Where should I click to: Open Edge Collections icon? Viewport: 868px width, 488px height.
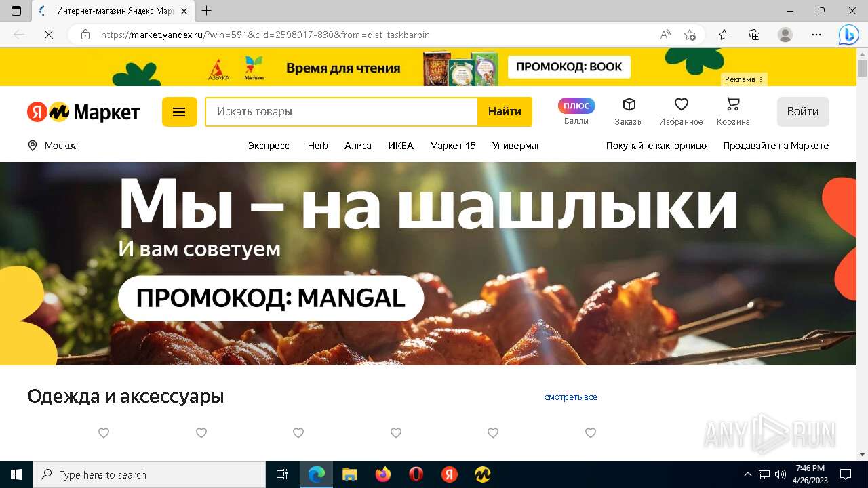754,35
